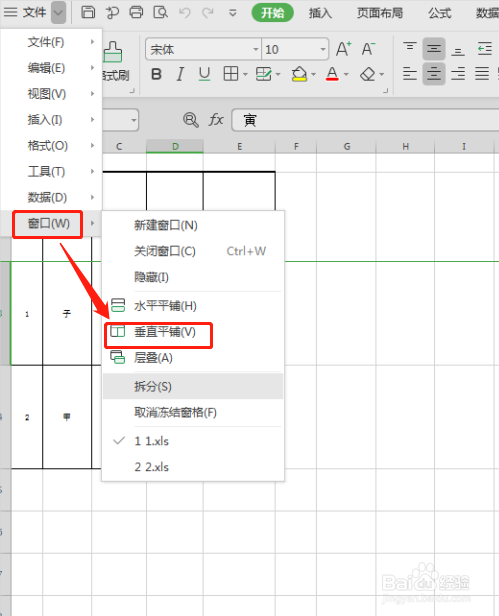Viewport: 499px width, 616px height.
Task: Choose 拆分(S) option
Action: pos(193,386)
